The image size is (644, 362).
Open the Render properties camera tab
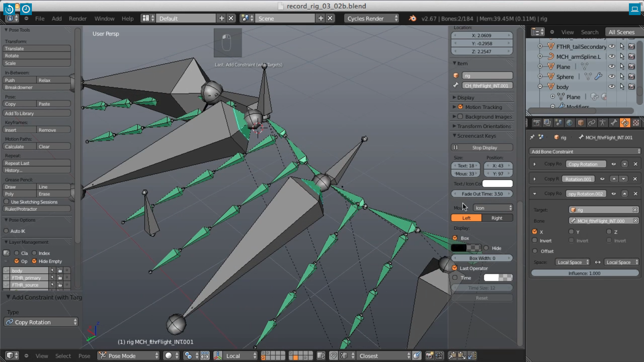point(536,123)
